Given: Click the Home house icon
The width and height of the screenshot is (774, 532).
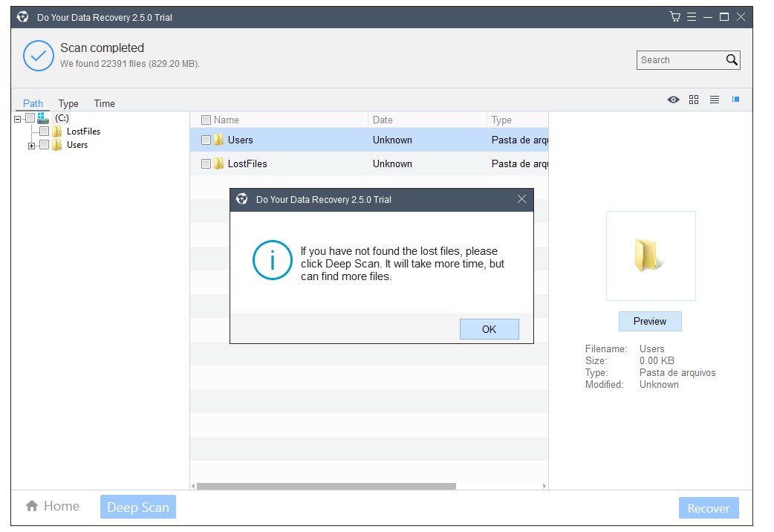Looking at the screenshot, I should click(x=32, y=506).
